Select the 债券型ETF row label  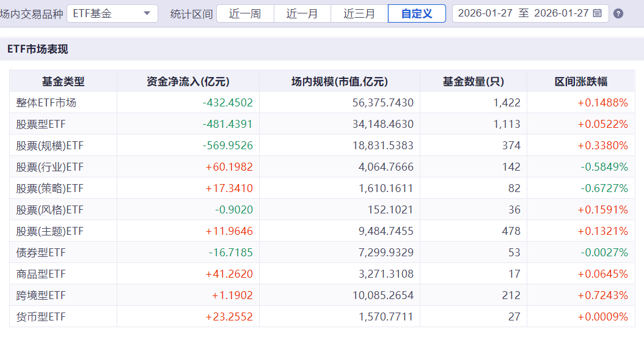(41, 253)
